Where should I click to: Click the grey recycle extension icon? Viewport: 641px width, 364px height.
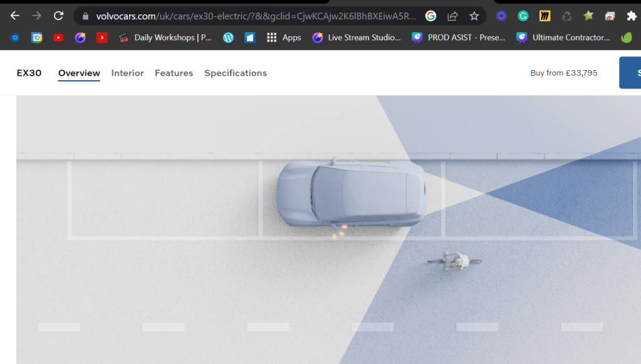click(566, 16)
